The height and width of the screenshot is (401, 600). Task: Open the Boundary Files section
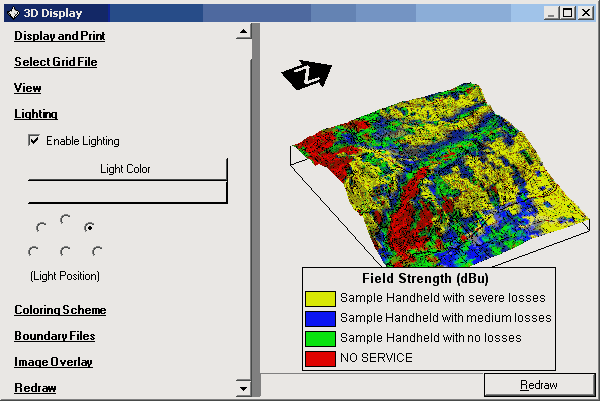coord(55,336)
